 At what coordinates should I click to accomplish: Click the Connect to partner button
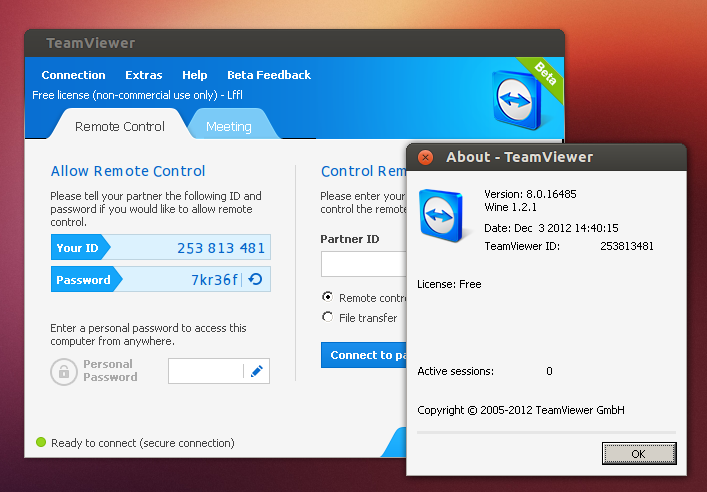[363, 355]
